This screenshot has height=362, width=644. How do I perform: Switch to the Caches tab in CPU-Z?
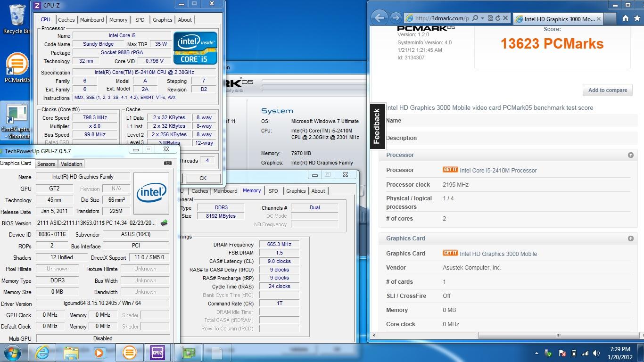pyautogui.click(x=66, y=20)
